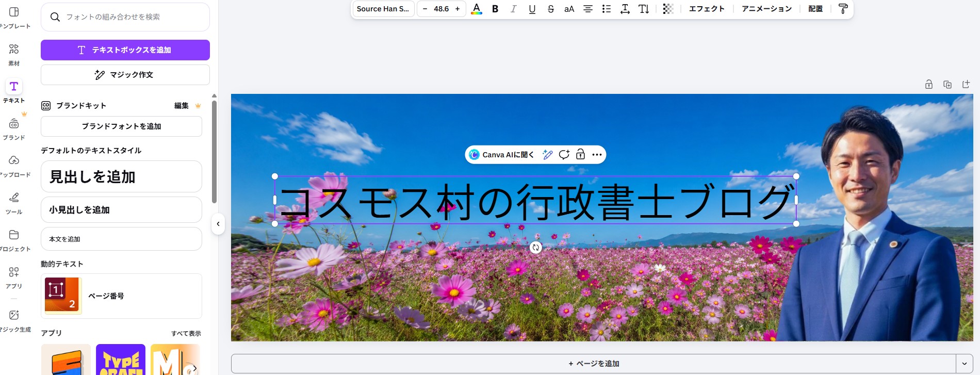Toggle uppercase aA formatting
The image size is (980, 375).
coord(569,9)
